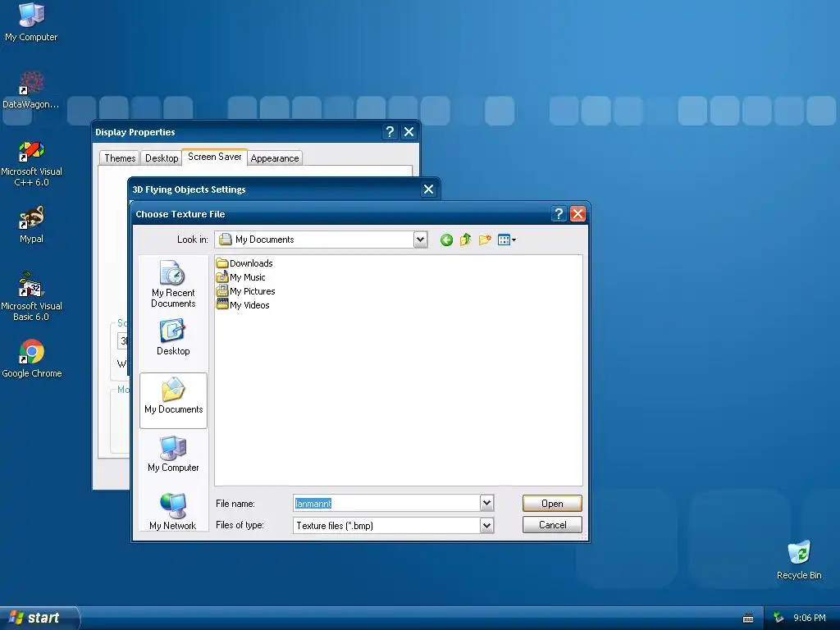Open the Start menu
Viewport: 840px width, 630px height.
pos(39,618)
